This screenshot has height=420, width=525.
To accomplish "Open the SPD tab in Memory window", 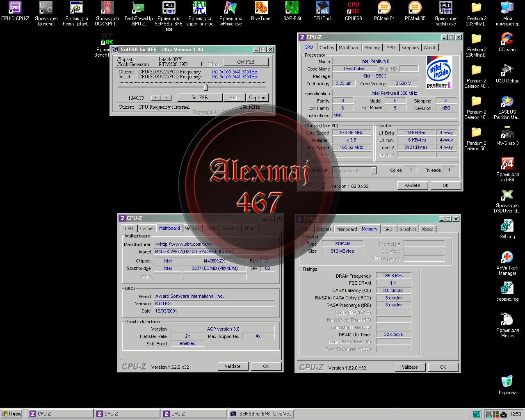I will pyautogui.click(x=388, y=229).
